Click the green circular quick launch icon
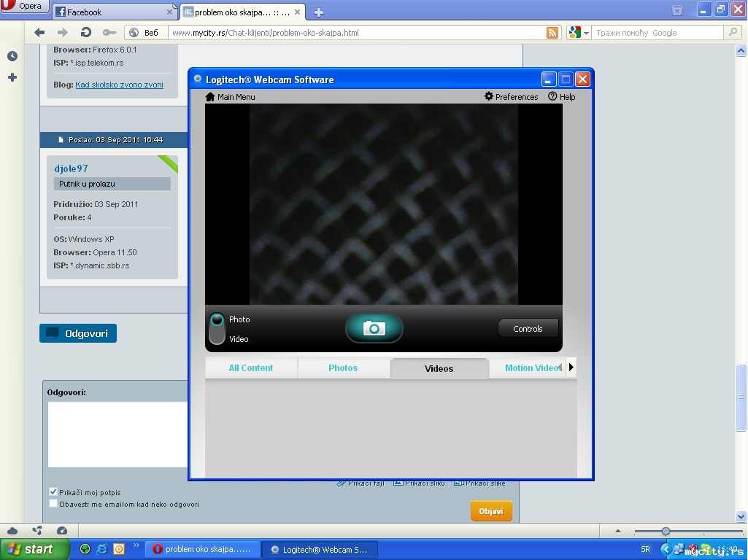Viewport: 748px width, 560px height. (x=85, y=549)
